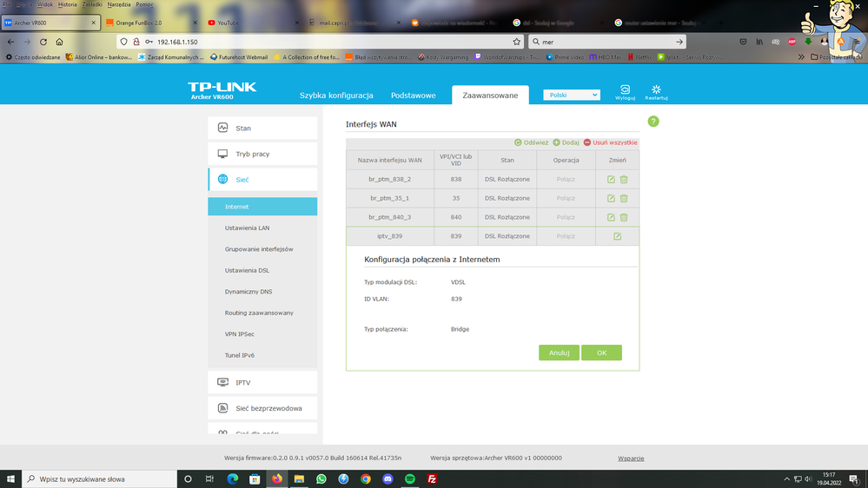This screenshot has width=868, height=488.
Task: Open the green help question mark
Action: pyautogui.click(x=653, y=121)
